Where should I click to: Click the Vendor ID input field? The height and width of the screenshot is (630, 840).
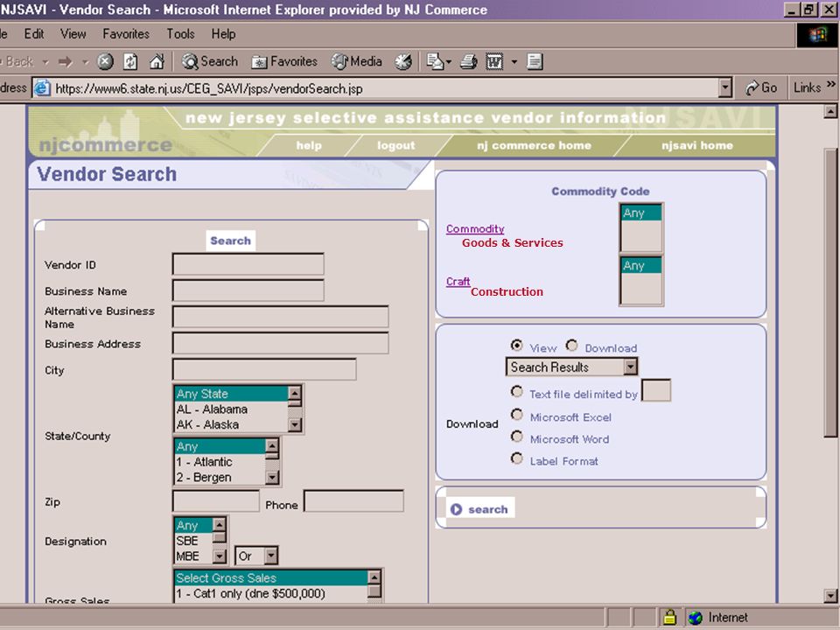pyautogui.click(x=248, y=264)
